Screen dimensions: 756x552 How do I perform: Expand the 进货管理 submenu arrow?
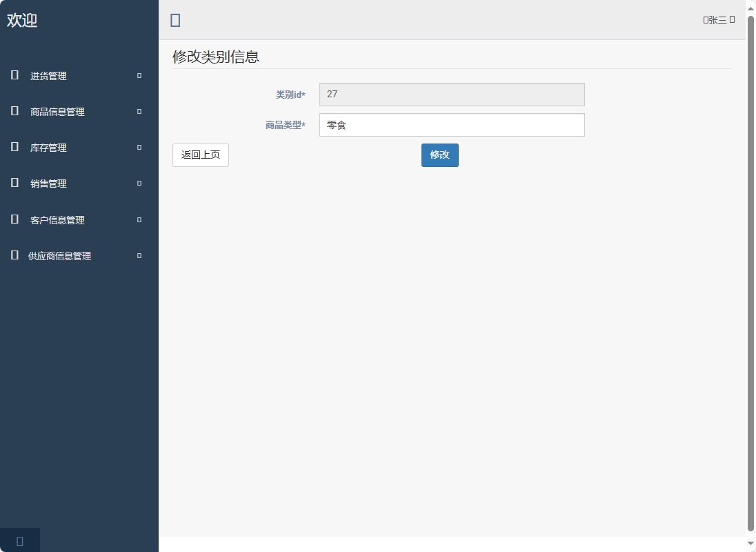click(x=138, y=76)
